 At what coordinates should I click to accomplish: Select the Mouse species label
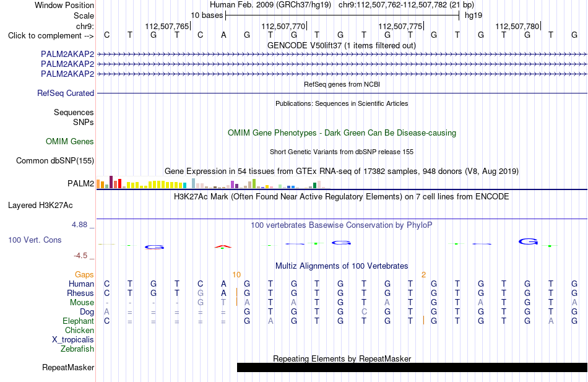[82, 303]
